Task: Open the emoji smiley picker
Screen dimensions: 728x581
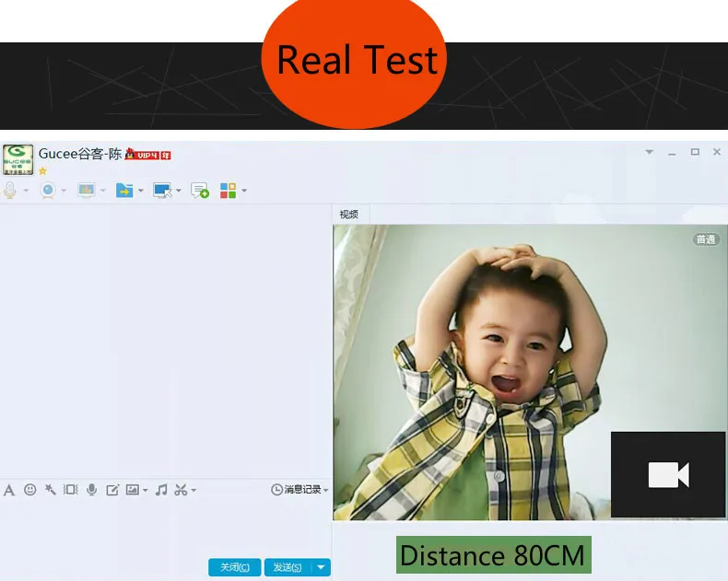Action: click(29, 490)
